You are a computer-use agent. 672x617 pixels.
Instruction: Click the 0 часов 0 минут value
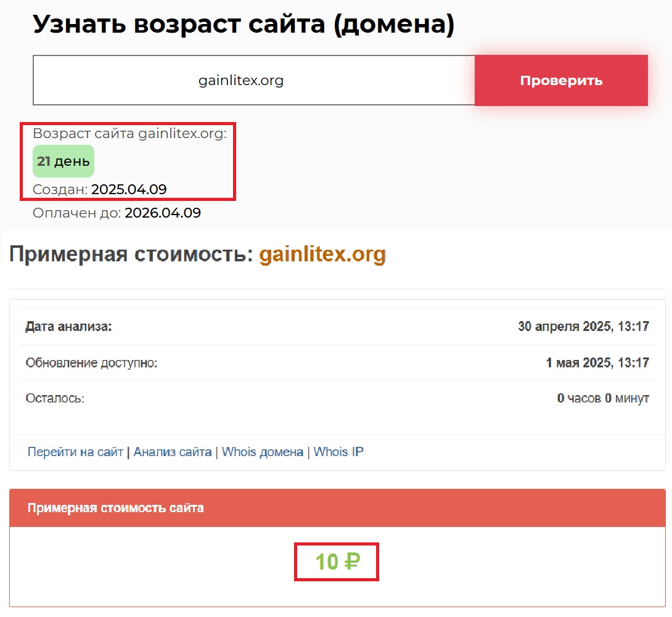[x=602, y=398]
